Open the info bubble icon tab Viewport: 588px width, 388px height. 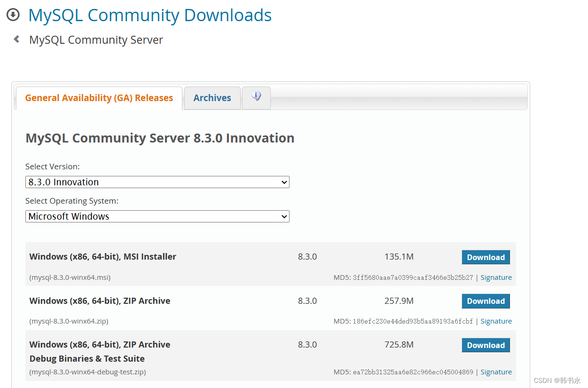[x=256, y=98]
